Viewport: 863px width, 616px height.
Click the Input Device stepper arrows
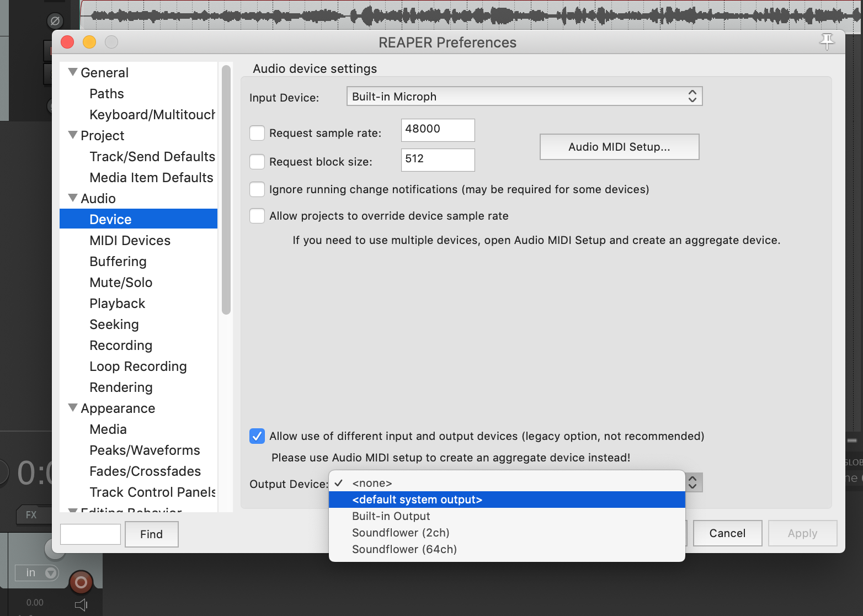[x=692, y=95]
